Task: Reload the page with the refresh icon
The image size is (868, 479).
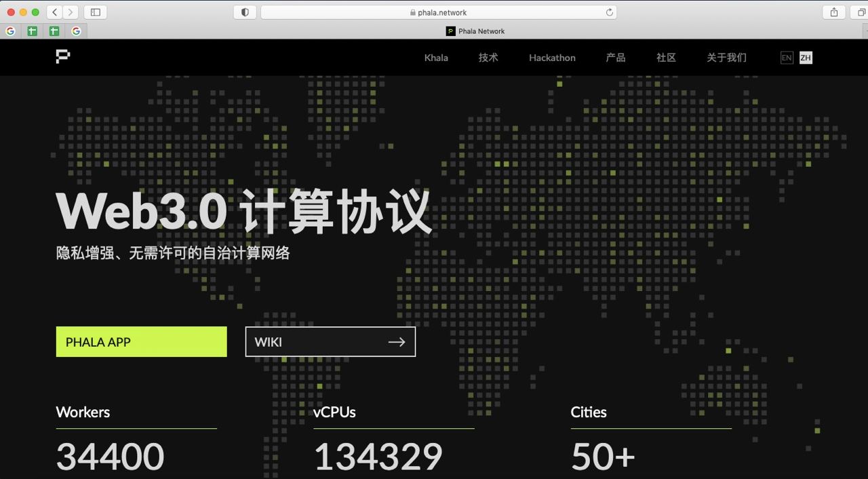Action: point(609,12)
